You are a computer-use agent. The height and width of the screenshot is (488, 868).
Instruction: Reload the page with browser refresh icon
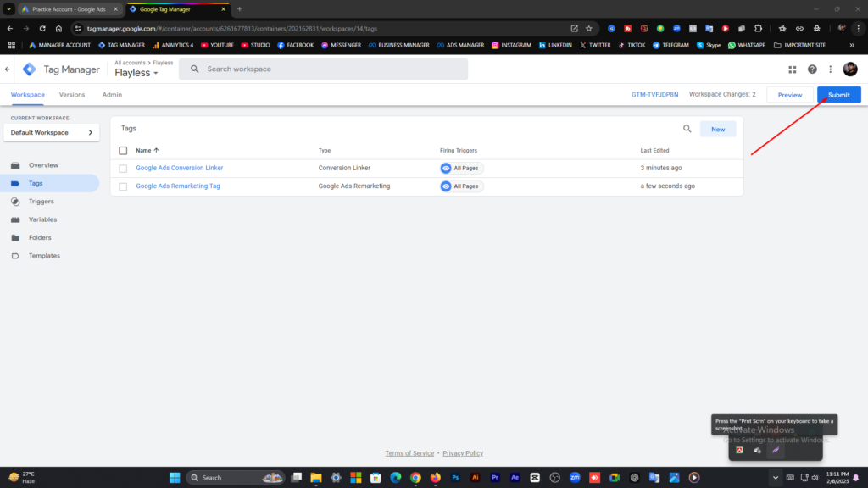tap(42, 28)
